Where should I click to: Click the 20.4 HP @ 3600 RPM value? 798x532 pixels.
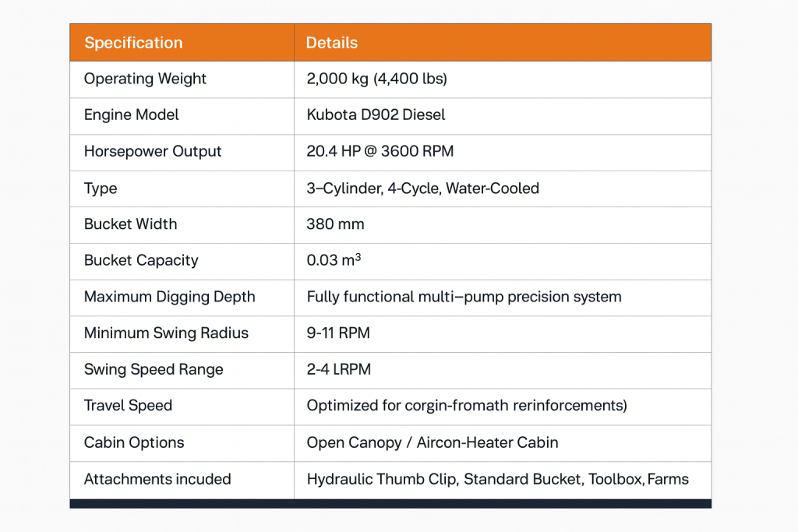380,151
